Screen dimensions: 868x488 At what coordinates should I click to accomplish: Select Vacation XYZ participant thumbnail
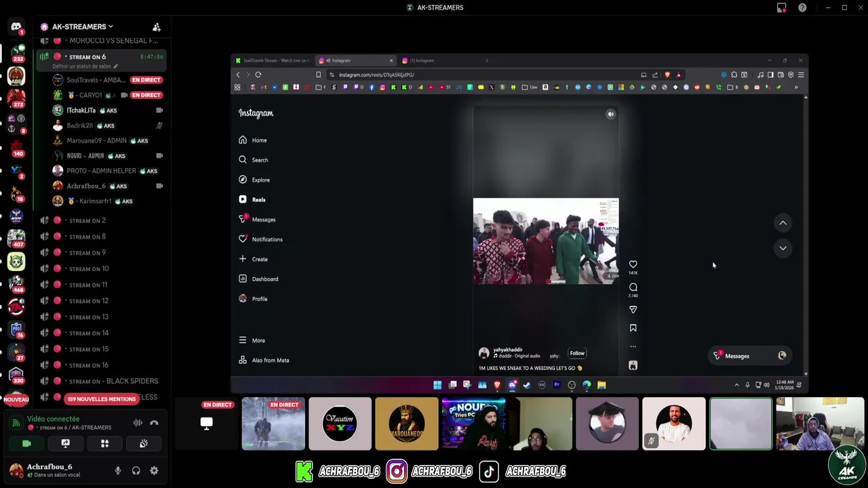click(x=340, y=424)
